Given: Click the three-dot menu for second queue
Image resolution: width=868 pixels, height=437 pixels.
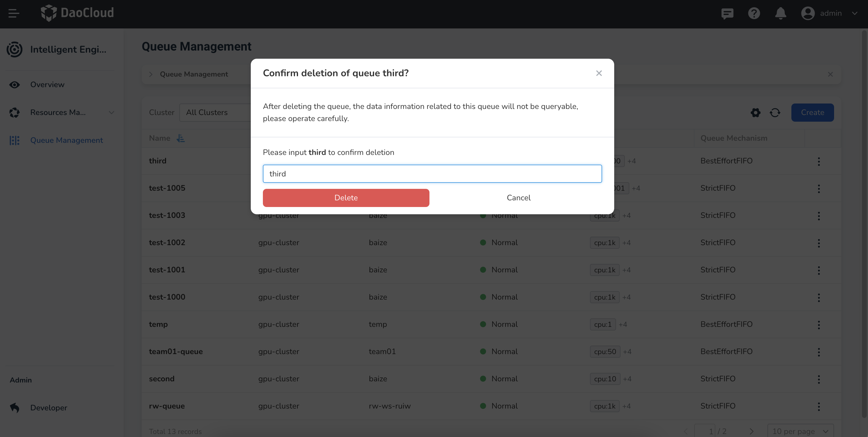Looking at the screenshot, I should (819, 379).
